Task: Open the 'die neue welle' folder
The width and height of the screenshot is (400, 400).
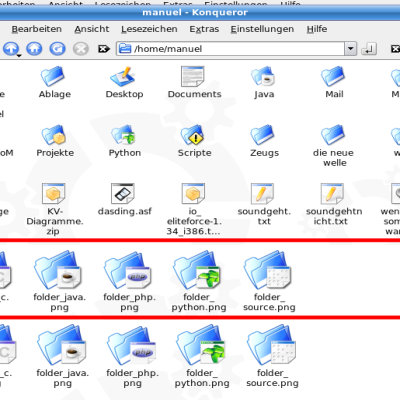Action: 333,146
